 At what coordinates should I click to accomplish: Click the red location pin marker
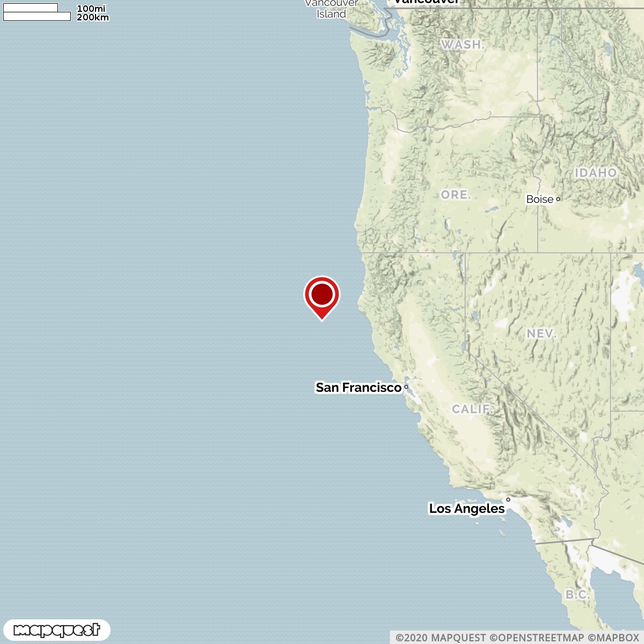click(x=322, y=298)
